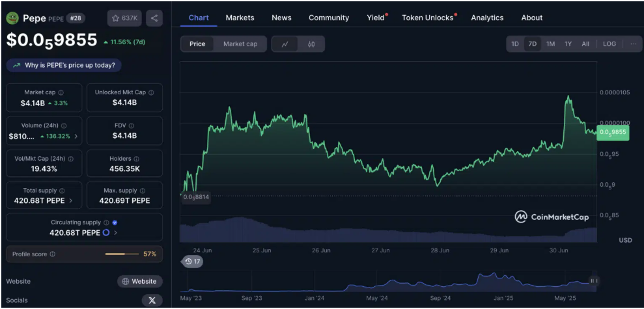This screenshot has height=309, width=644.
Task: Click the 57% profile score value
Action: [x=150, y=254]
